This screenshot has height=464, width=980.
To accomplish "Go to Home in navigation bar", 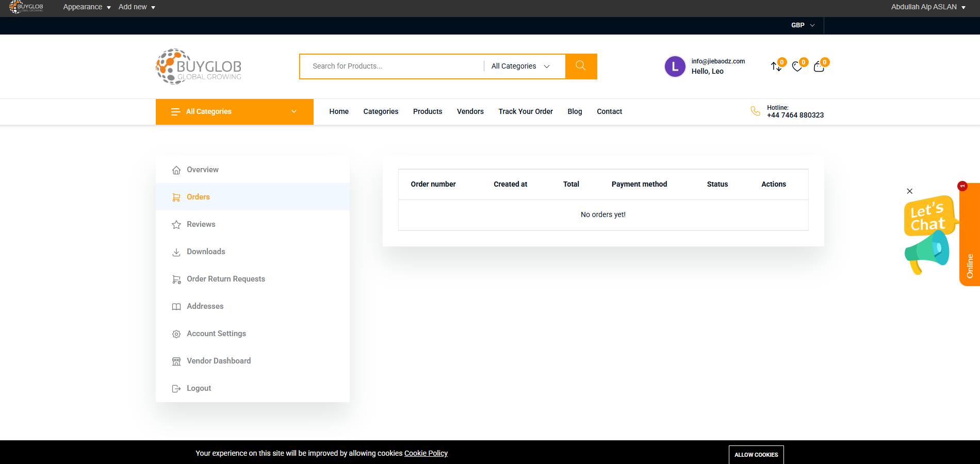I will tap(339, 112).
